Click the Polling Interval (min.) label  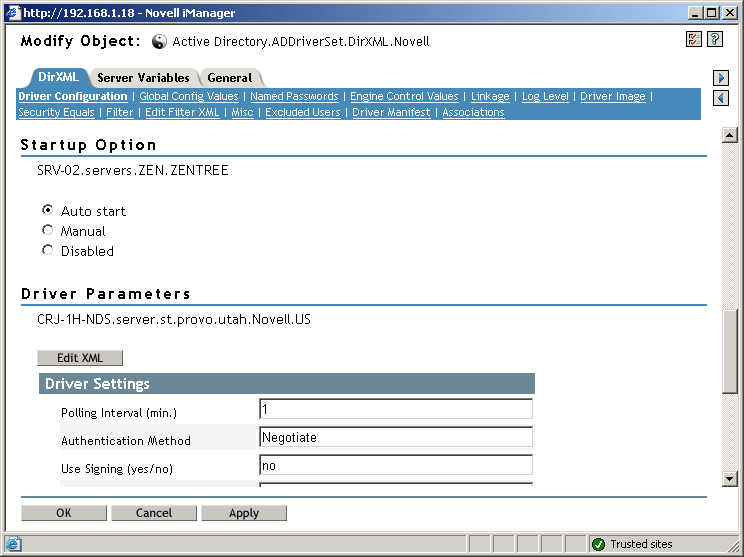119,413
